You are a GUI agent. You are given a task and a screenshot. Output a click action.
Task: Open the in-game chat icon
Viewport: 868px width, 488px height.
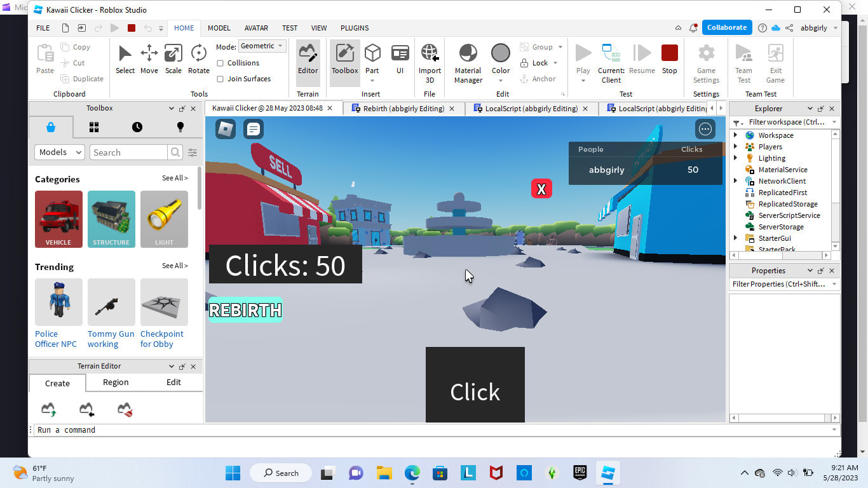pyautogui.click(x=253, y=129)
